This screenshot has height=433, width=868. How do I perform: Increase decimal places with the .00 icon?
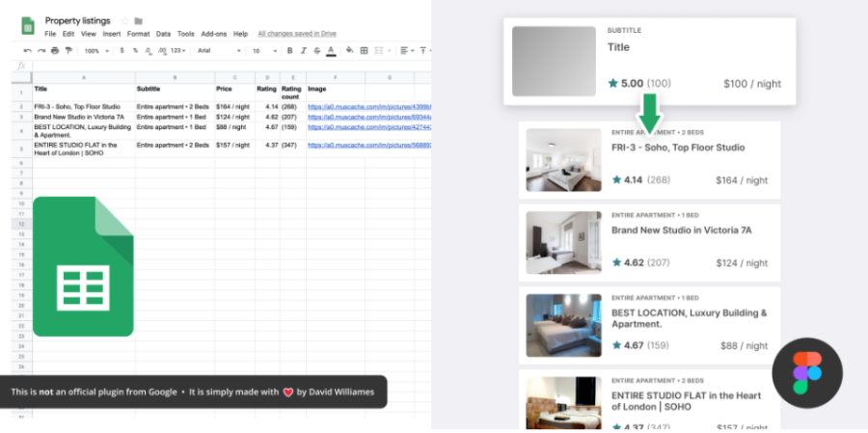(x=162, y=50)
